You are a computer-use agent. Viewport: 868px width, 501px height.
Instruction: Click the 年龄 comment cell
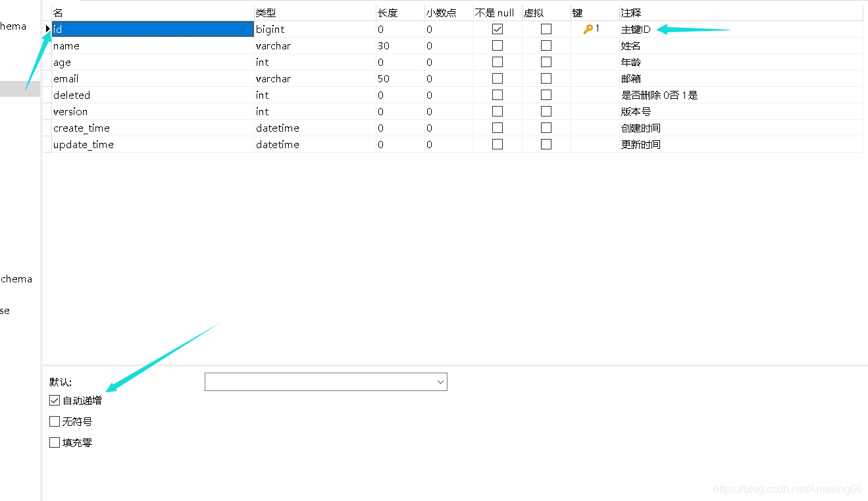point(741,62)
